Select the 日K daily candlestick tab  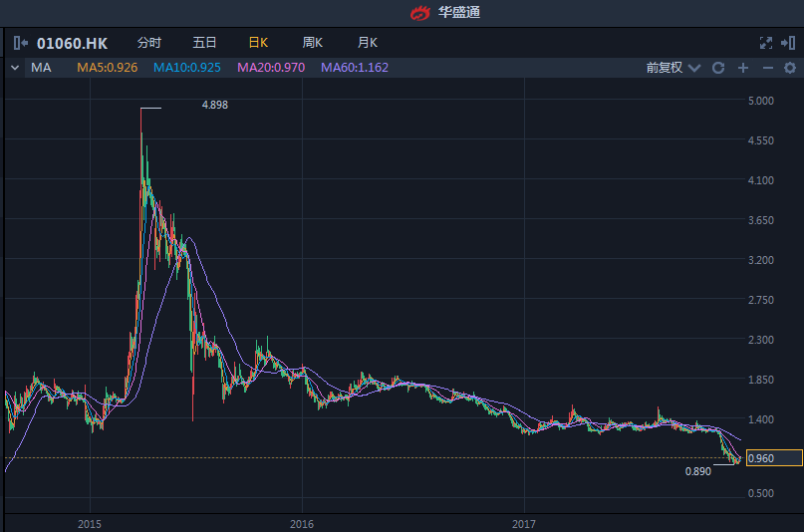(258, 43)
